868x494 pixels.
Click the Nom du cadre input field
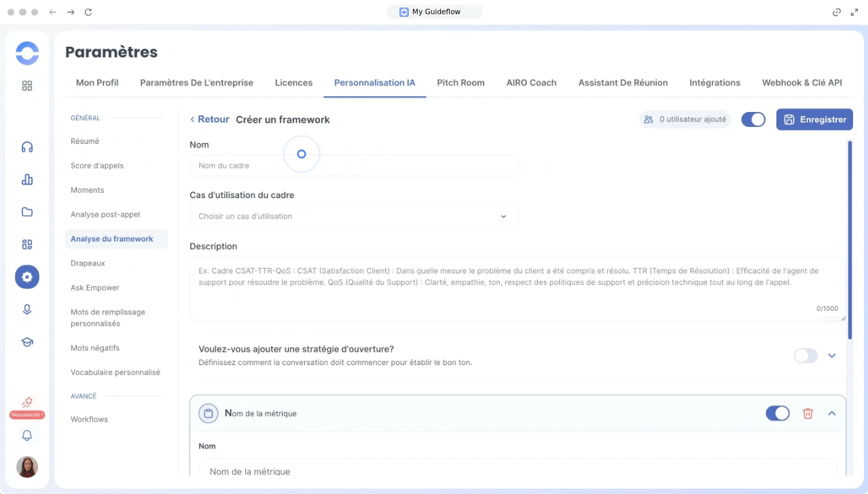point(353,166)
